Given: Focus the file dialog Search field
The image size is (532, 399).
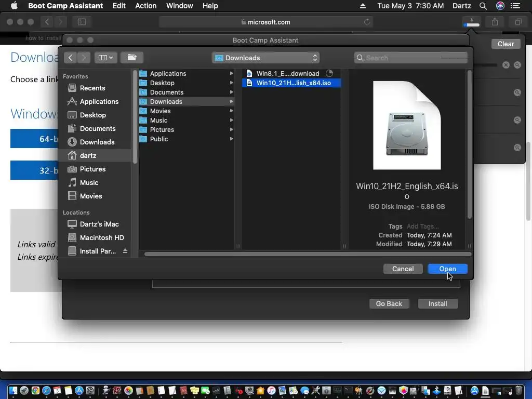Looking at the screenshot, I should coord(411,58).
